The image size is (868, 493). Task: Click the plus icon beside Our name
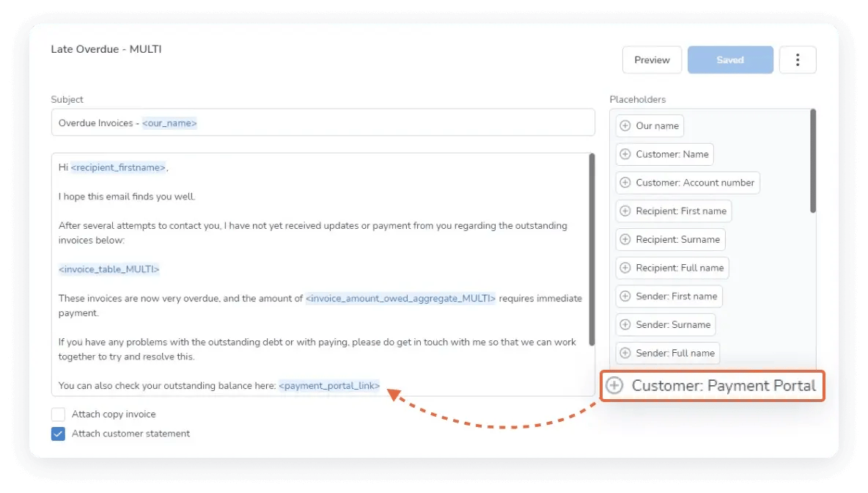(625, 125)
